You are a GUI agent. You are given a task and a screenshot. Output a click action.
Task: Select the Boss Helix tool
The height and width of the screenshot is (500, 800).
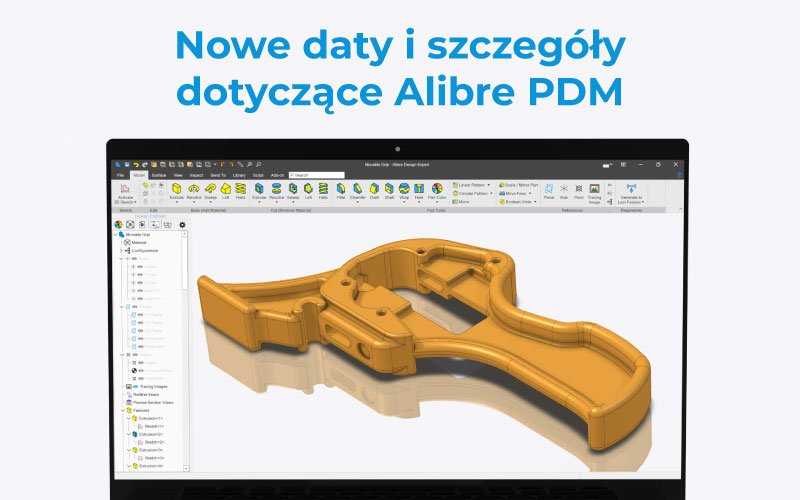tap(240, 191)
